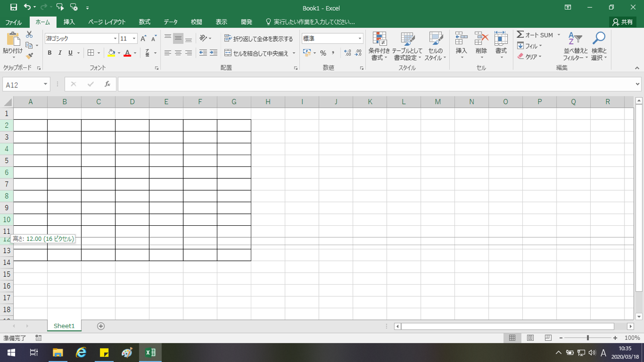Open Format as Table (テーブルとして書式設定)
This screenshot has height=362, width=644.
point(407,46)
